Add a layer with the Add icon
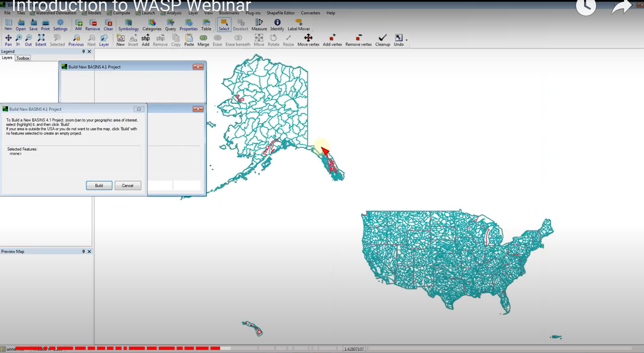 click(78, 25)
